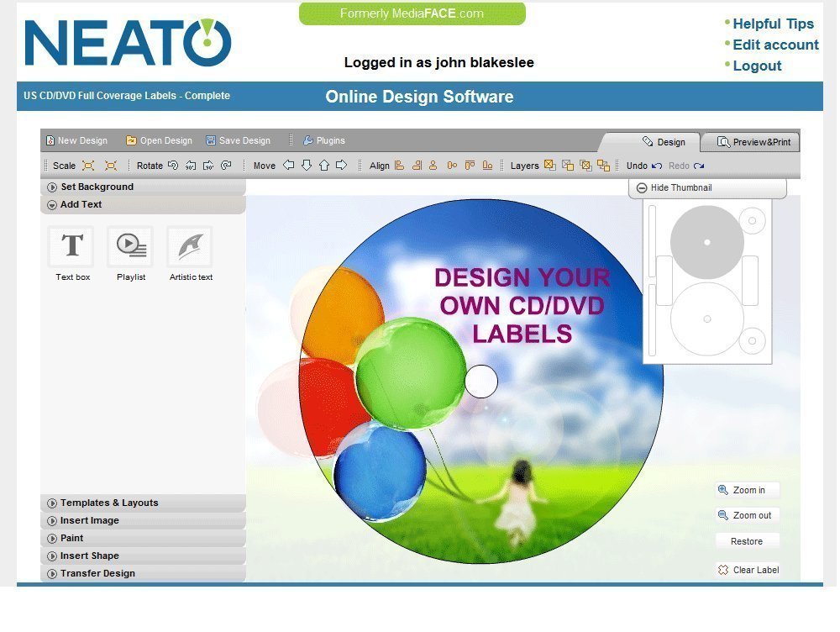Click the move left arrow icon
The width and height of the screenshot is (840, 632).
click(x=288, y=166)
